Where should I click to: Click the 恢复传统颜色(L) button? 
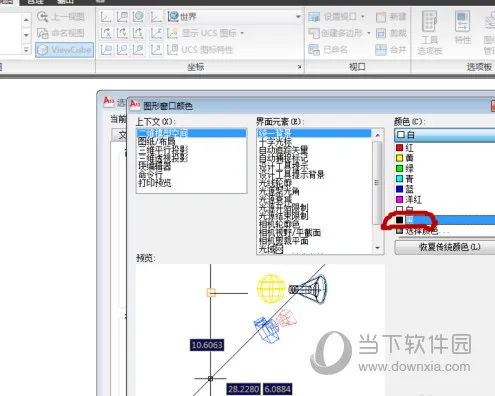(445, 247)
